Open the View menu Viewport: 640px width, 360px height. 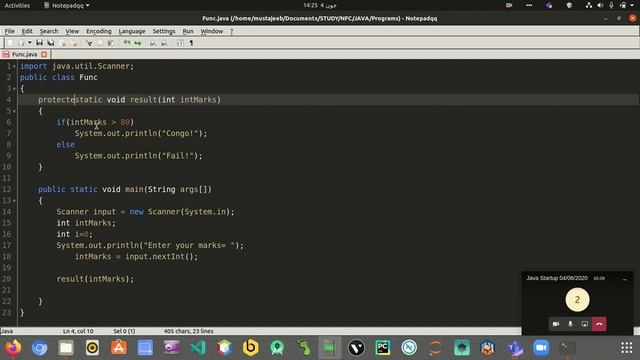click(x=72, y=31)
